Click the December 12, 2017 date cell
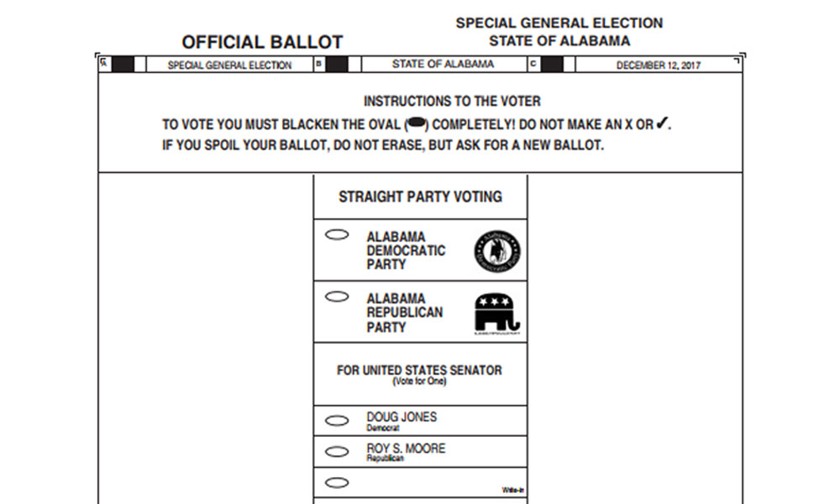840x504 pixels. pos(659,65)
